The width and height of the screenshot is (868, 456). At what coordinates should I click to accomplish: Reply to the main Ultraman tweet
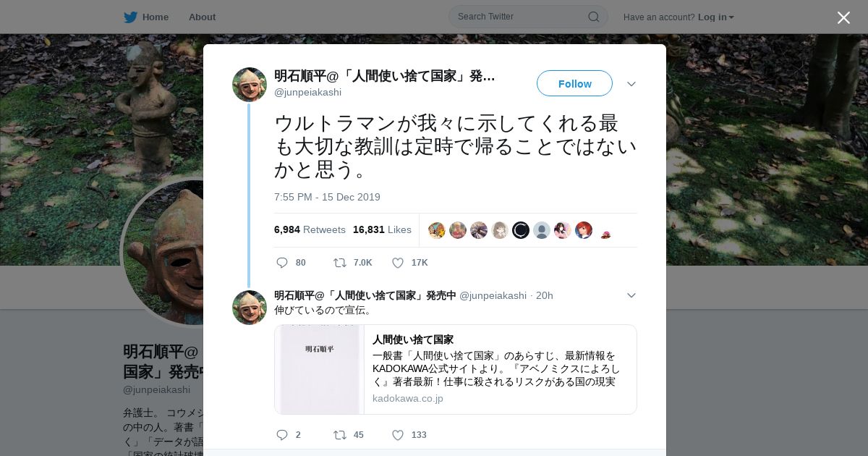tap(282, 263)
